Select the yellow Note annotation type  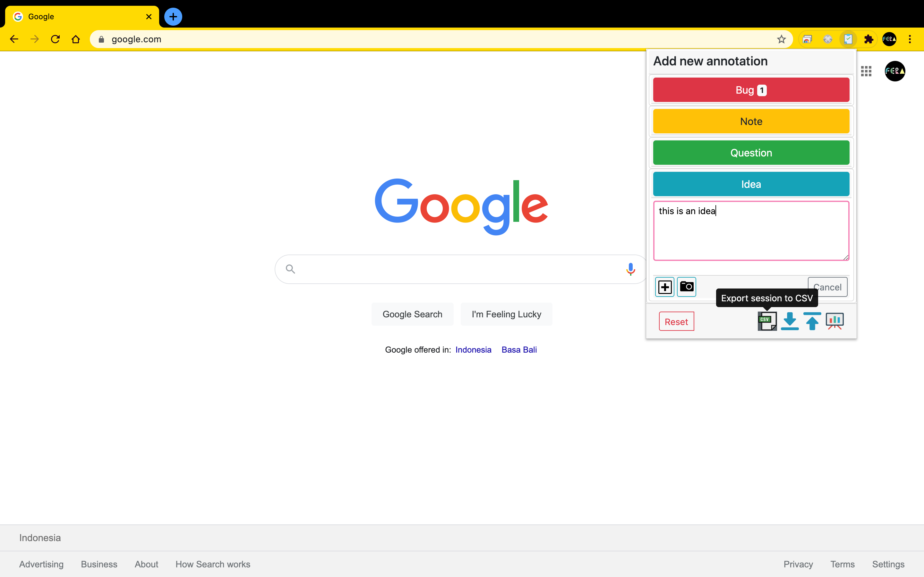751,121
